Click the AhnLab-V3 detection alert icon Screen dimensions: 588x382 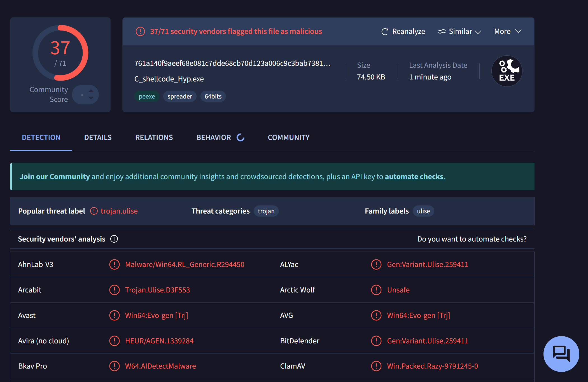coord(114,264)
